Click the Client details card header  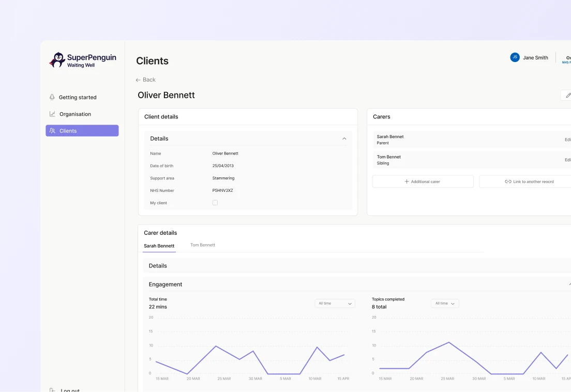[x=248, y=117]
